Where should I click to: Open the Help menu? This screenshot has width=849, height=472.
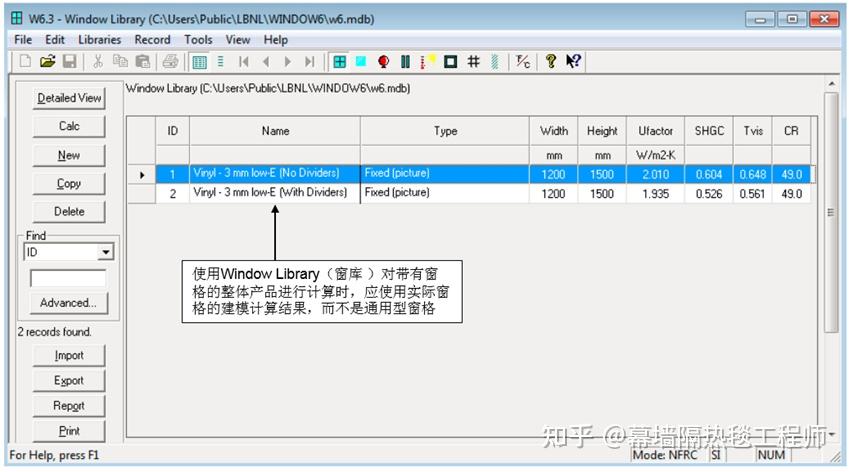pos(276,40)
